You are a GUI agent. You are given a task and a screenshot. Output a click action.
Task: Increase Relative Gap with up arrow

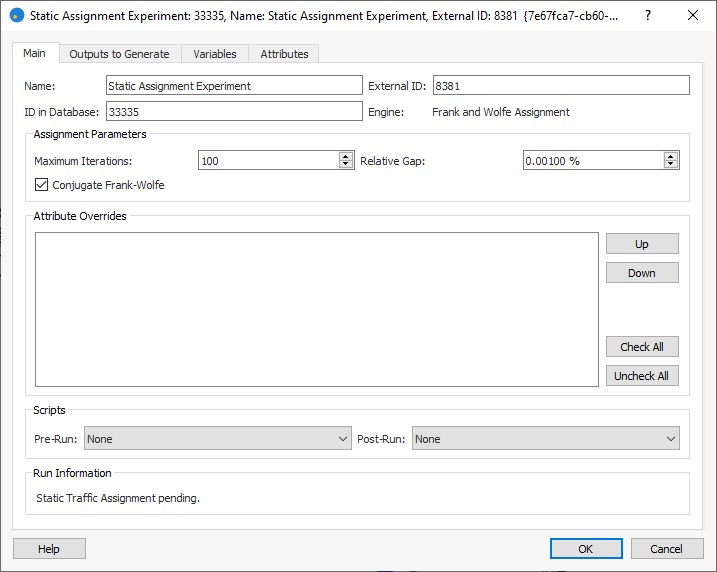pyautogui.click(x=671, y=156)
